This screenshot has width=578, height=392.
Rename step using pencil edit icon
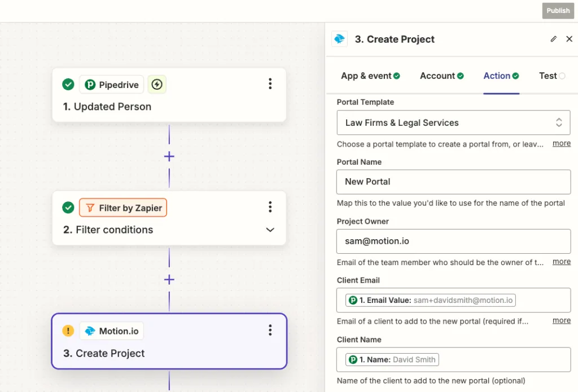tap(554, 39)
